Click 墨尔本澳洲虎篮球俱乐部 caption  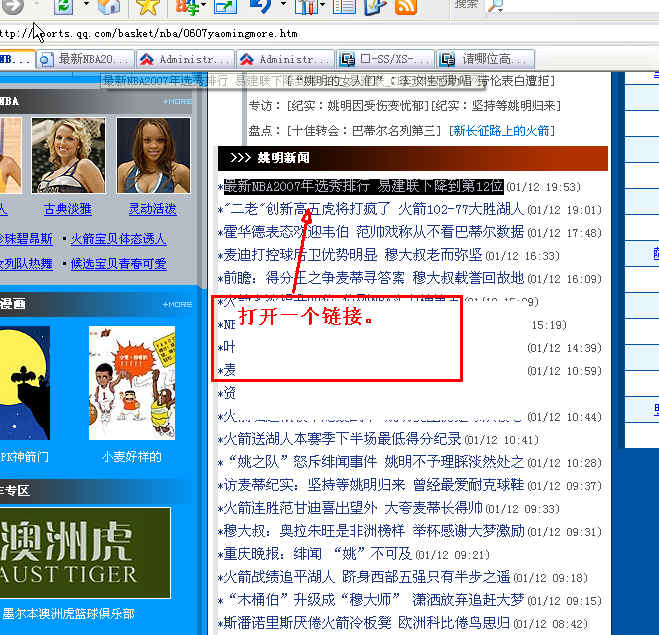(68, 614)
